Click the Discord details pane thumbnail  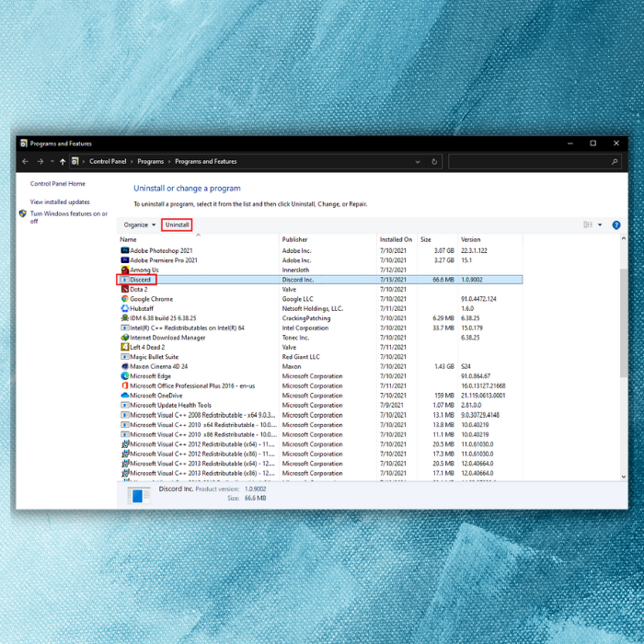(x=139, y=495)
